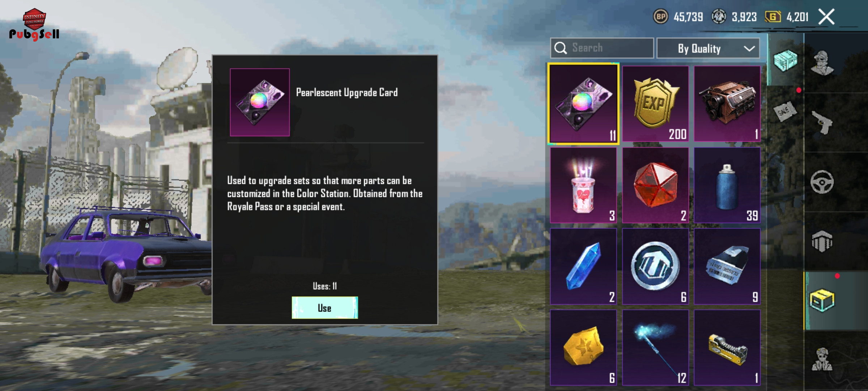The height and width of the screenshot is (391, 868).
Task: Click the Use button
Action: [325, 308]
